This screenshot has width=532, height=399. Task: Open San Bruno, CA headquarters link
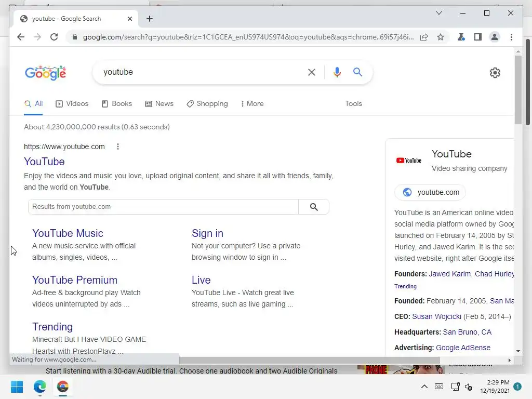click(x=467, y=332)
